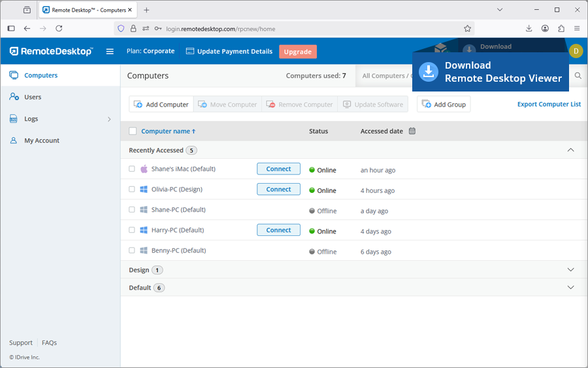This screenshot has height=368, width=588.
Task: Click the hamburger menu icon beside the RemoteDesktop logo
Action: click(x=110, y=52)
